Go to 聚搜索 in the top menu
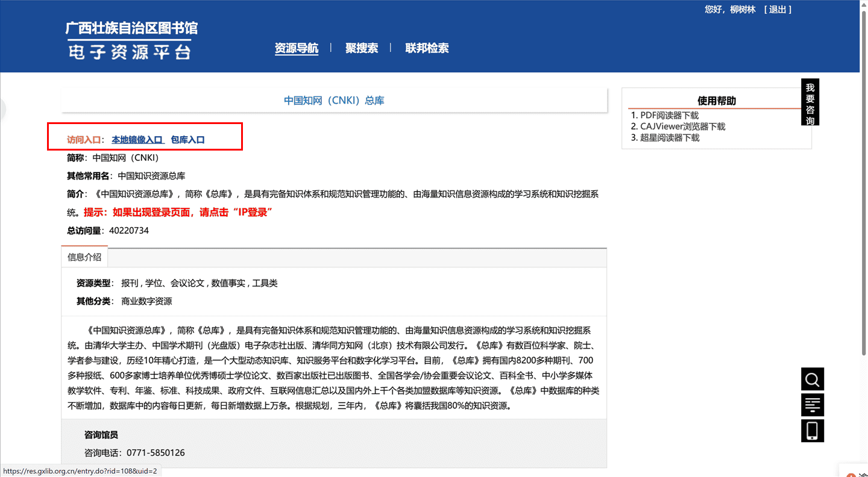The width and height of the screenshot is (868, 477). coord(362,48)
